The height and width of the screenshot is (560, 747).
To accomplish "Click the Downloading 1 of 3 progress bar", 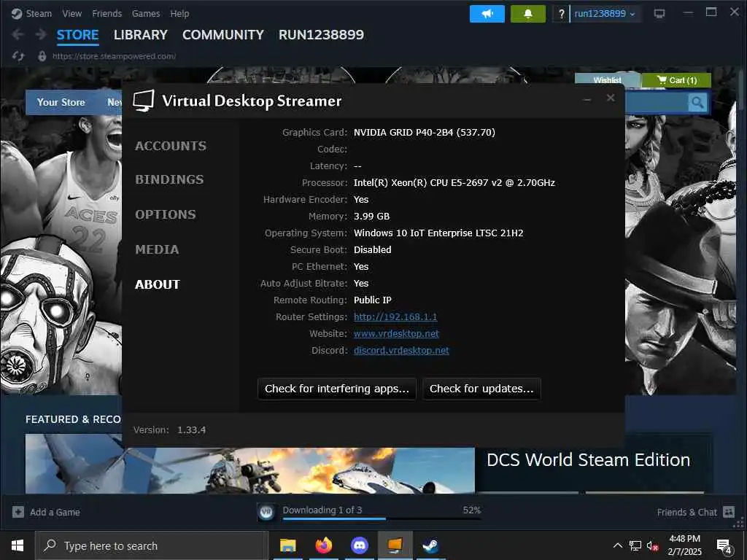I will pyautogui.click(x=382, y=518).
